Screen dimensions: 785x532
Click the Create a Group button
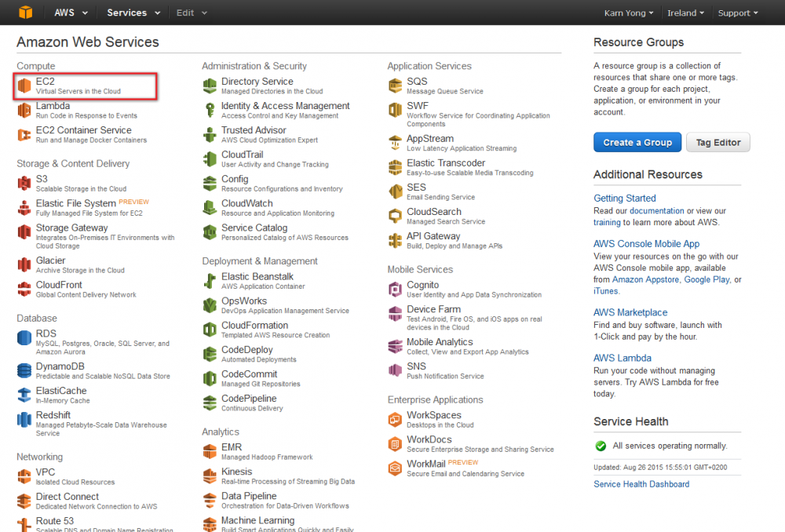pyautogui.click(x=637, y=142)
